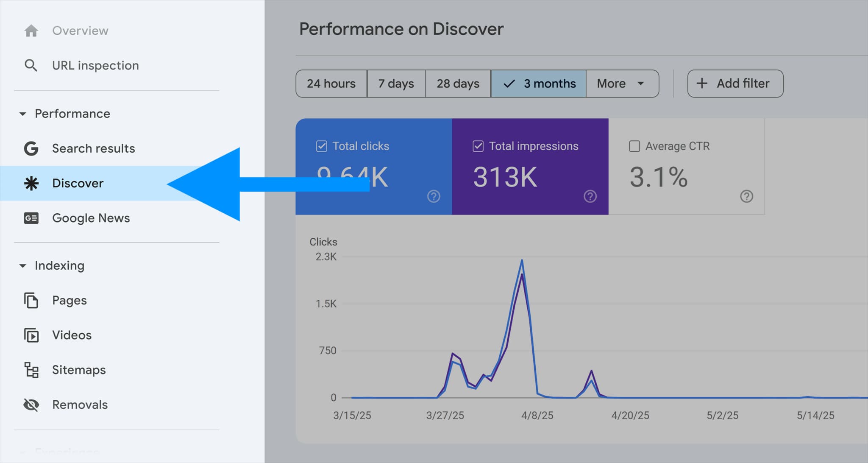Open the Overview page link
Image resolution: width=868 pixels, height=463 pixels.
[x=80, y=30]
